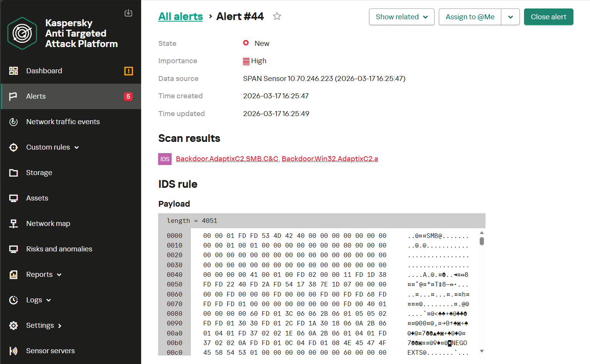Click the Network map icon
The image size is (590, 364).
[x=13, y=224]
